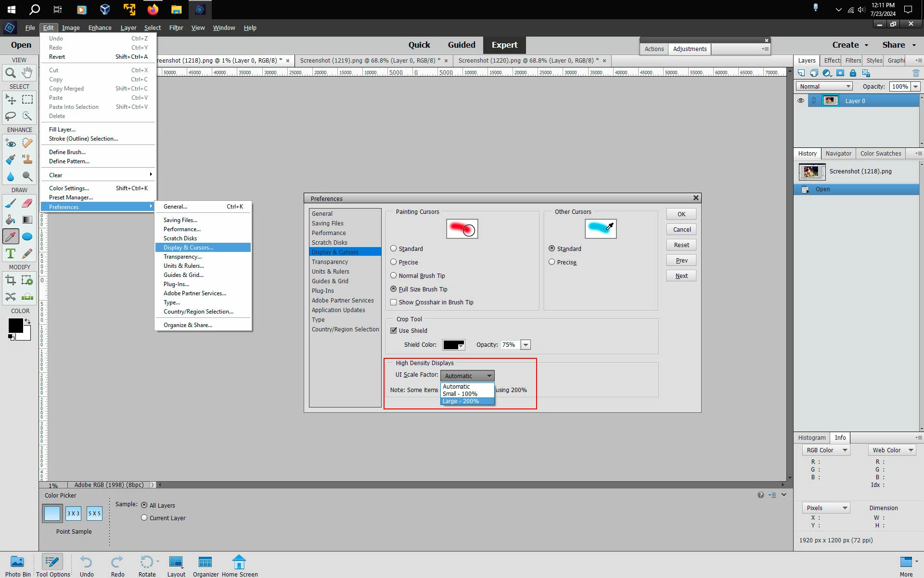The width and height of the screenshot is (924, 578).
Task: Open the crop Opacity 75% dropdown
Action: [526, 345]
